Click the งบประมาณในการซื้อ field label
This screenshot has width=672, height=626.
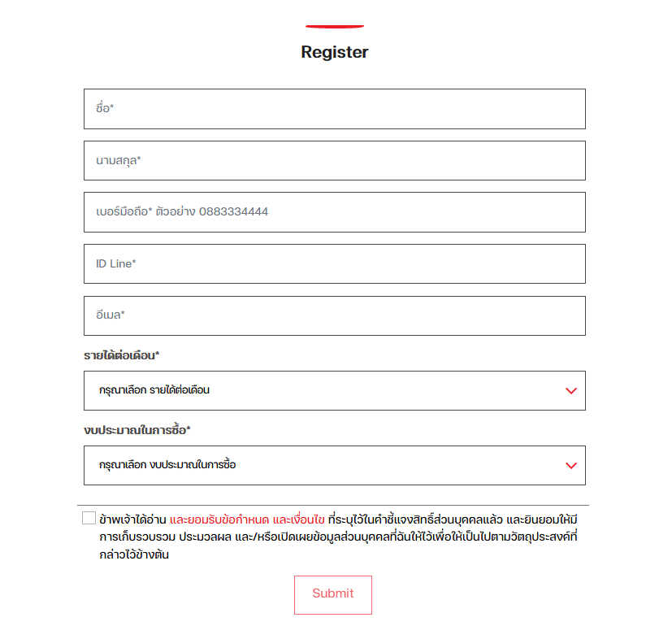[x=137, y=430]
